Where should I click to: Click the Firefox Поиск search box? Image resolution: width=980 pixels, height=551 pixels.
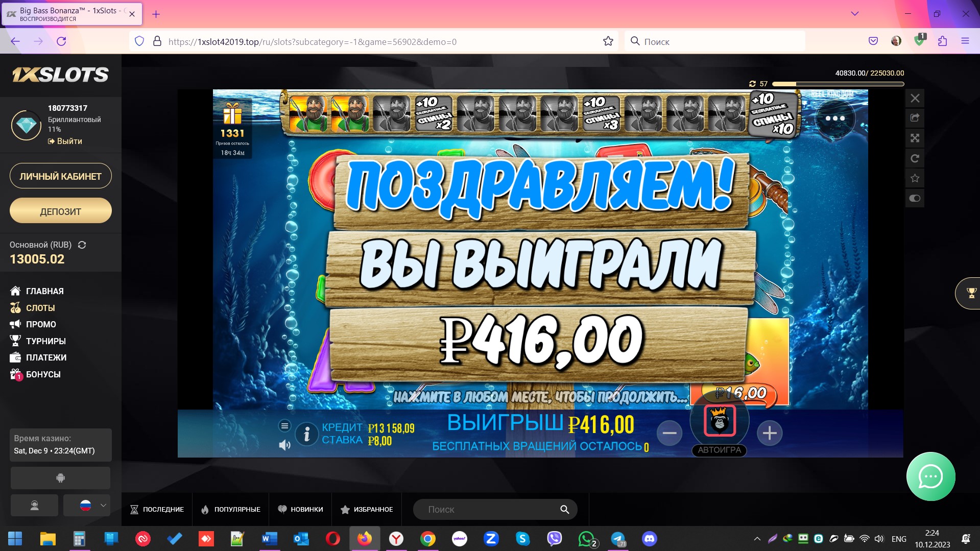point(715,41)
